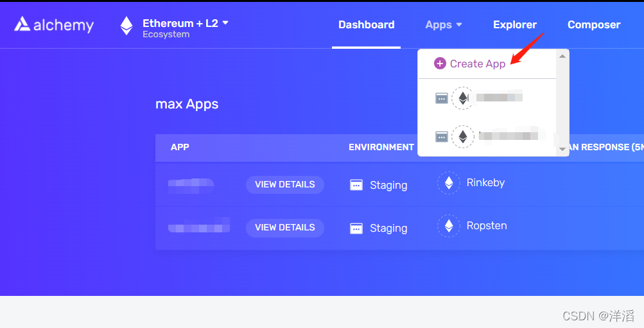
Task: Click the first dropdown app's environment icon
Action: click(442, 98)
